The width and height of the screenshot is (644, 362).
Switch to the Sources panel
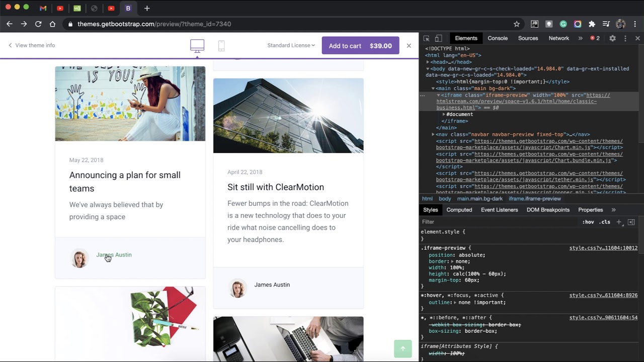(x=528, y=38)
